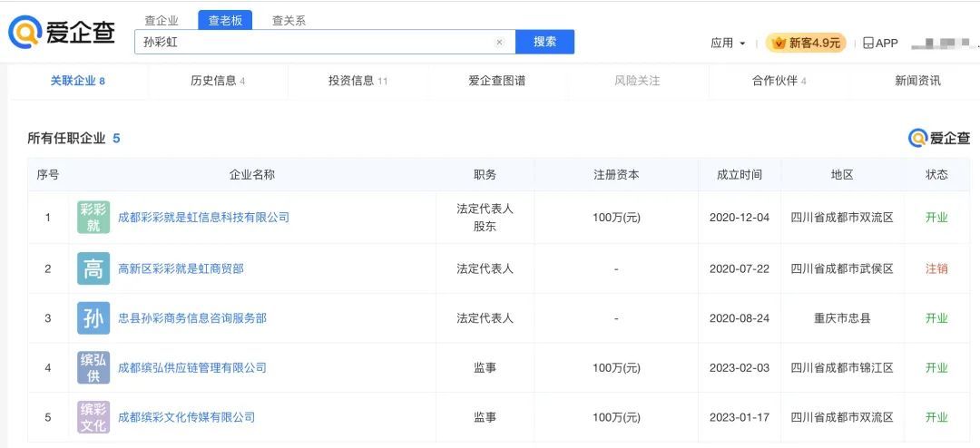This screenshot has height=448, width=980.
Task: Open 成都缤弘供应链管理有限公司 company link
Action: tap(192, 368)
